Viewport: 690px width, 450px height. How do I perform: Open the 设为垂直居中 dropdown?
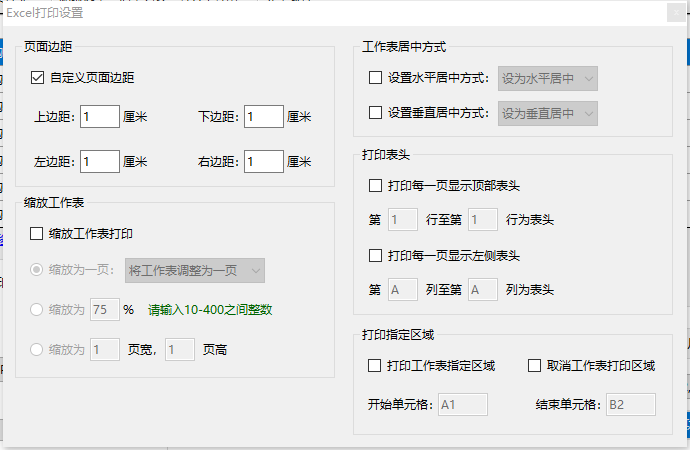click(548, 113)
